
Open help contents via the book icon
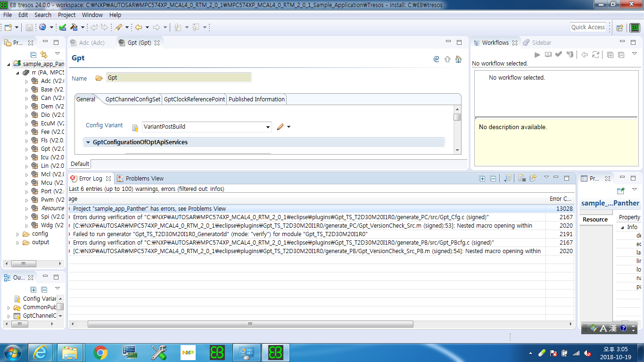(x=547, y=55)
